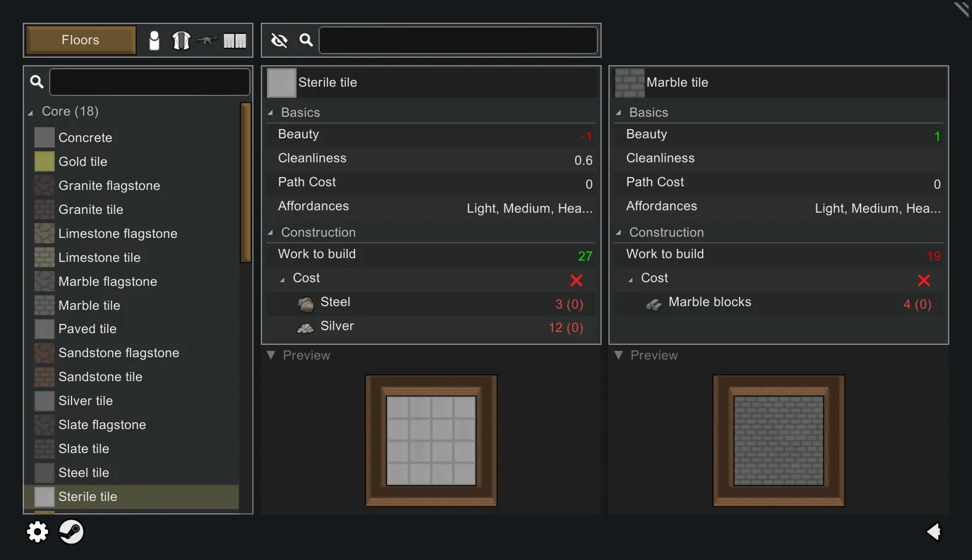972x560 pixels.
Task: Open the Floors category tab
Action: point(81,41)
